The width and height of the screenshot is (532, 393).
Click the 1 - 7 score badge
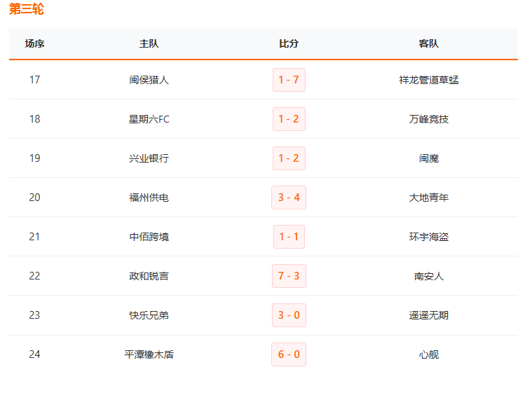[289, 80]
